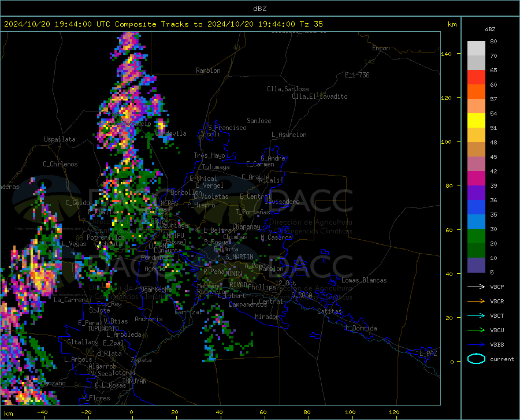Click the orange VBCR arrow in legend
520x420 pixels.
tap(476, 301)
